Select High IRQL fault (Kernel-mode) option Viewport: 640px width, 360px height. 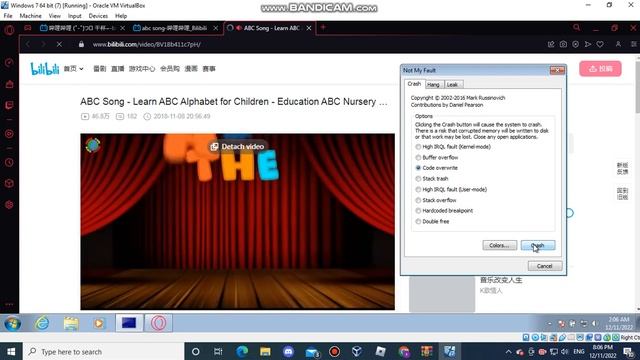pyautogui.click(x=453, y=147)
